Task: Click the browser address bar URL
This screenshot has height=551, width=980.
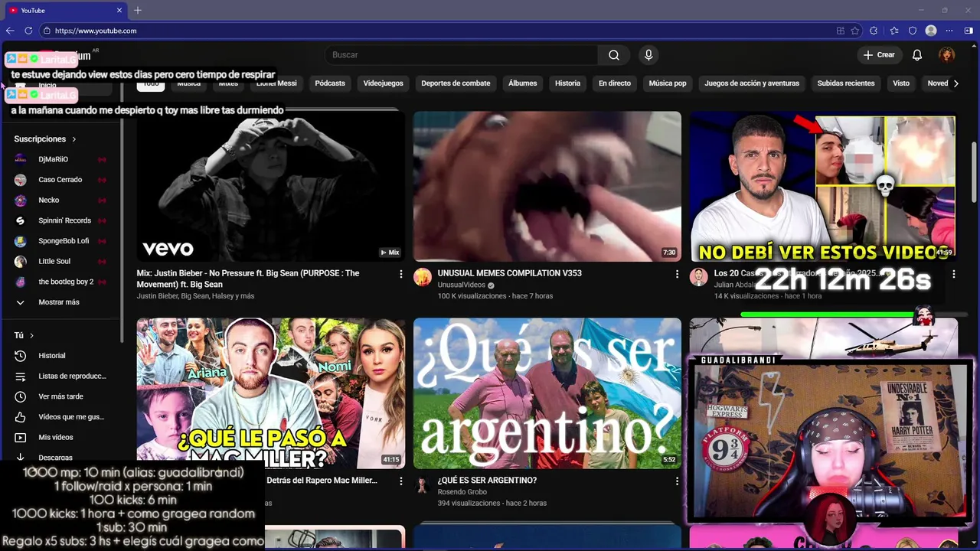Action: click(x=96, y=31)
